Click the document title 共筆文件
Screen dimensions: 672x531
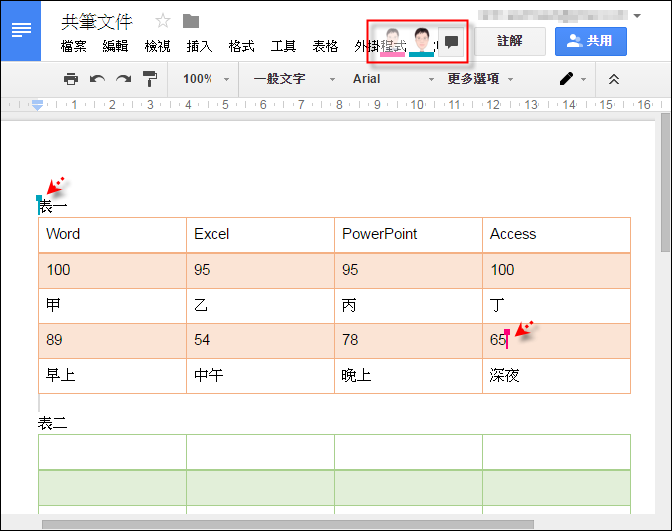tap(97, 21)
